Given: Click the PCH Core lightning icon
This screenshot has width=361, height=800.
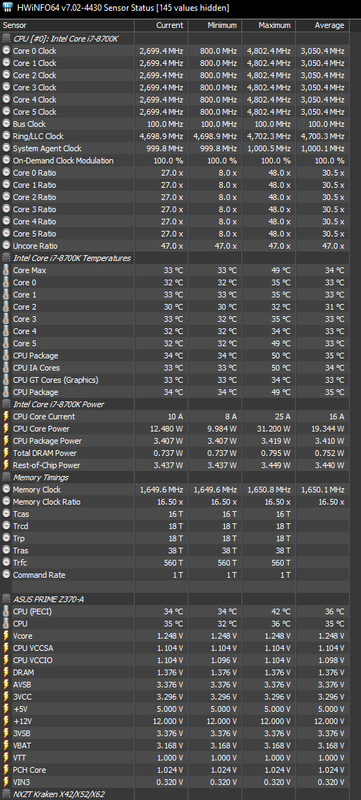Looking at the screenshot, I should [x=6, y=770].
